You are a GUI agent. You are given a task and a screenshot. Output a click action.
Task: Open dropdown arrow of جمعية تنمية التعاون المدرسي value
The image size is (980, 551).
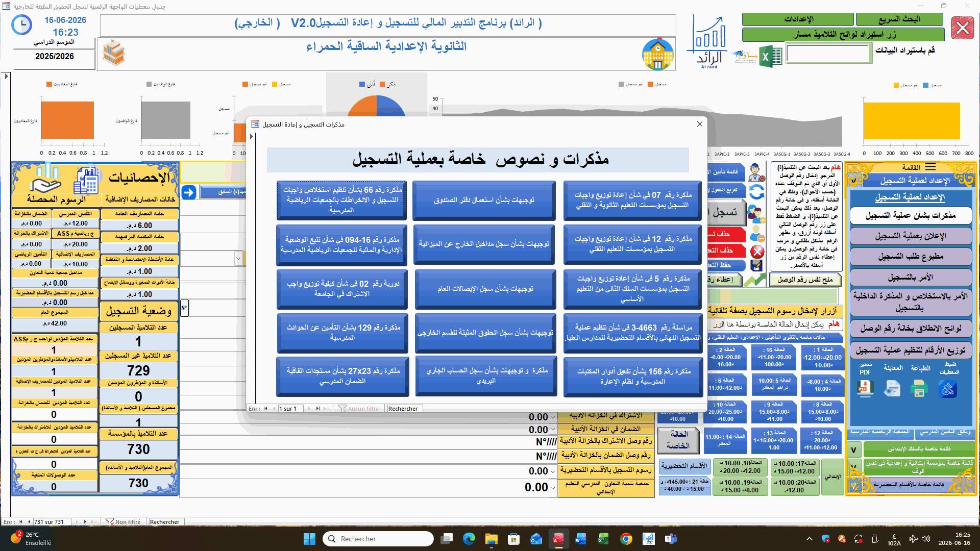click(x=553, y=488)
